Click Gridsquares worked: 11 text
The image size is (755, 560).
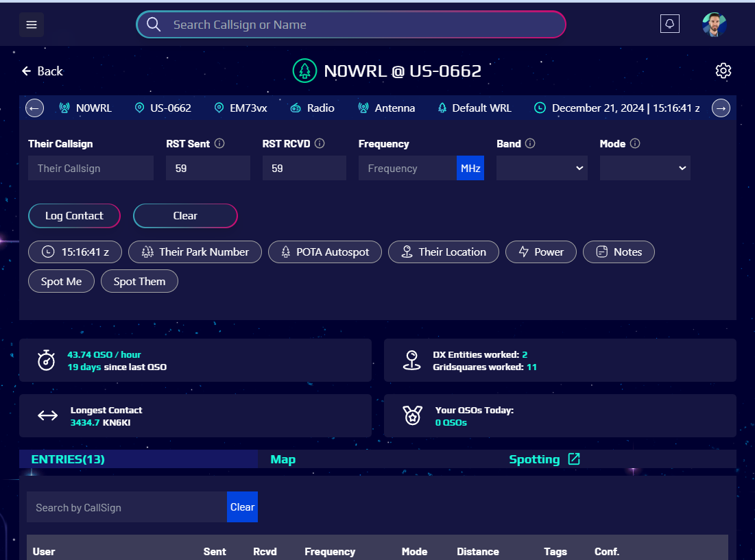(x=484, y=367)
